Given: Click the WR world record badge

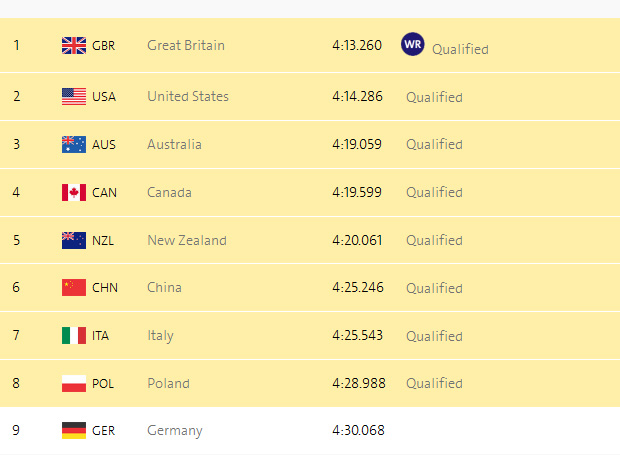Looking at the screenshot, I should pos(412,45).
